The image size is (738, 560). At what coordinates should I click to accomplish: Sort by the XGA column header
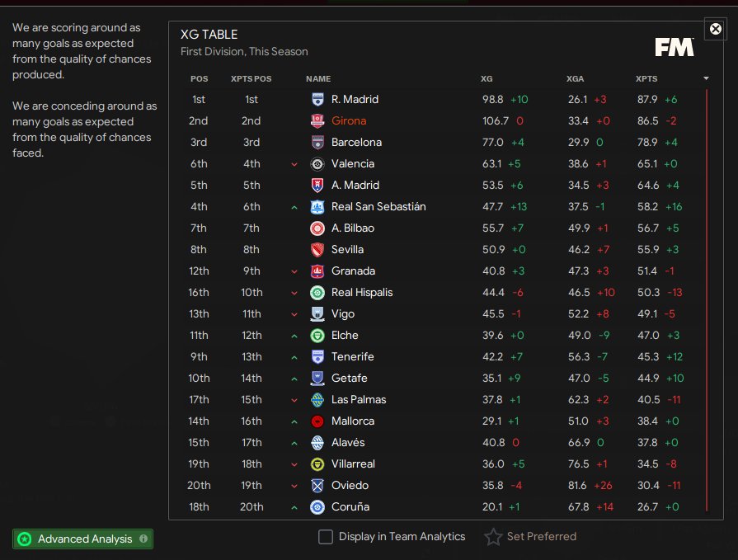tap(575, 79)
